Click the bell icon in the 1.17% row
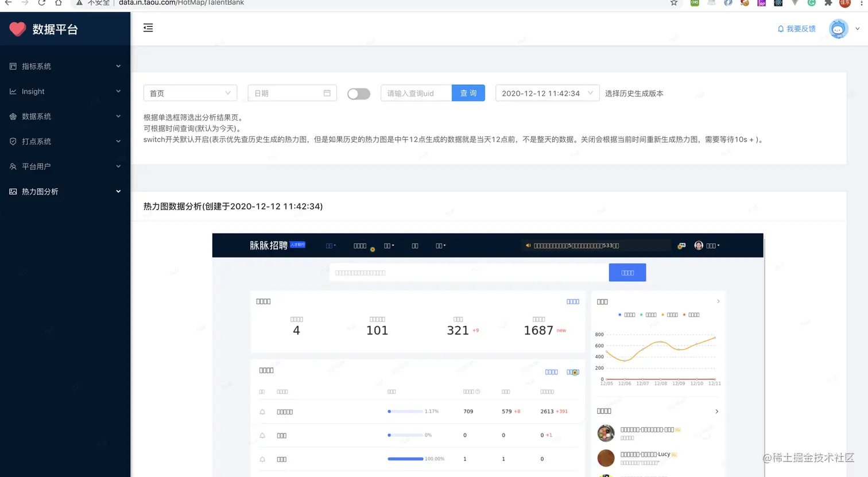868x477 pixels. (x=262, y=412)
